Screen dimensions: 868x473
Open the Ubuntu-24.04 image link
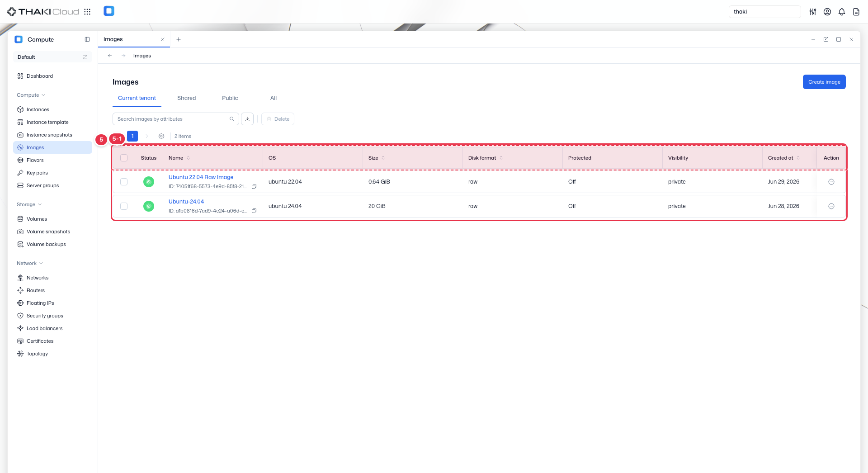(186, 202)
